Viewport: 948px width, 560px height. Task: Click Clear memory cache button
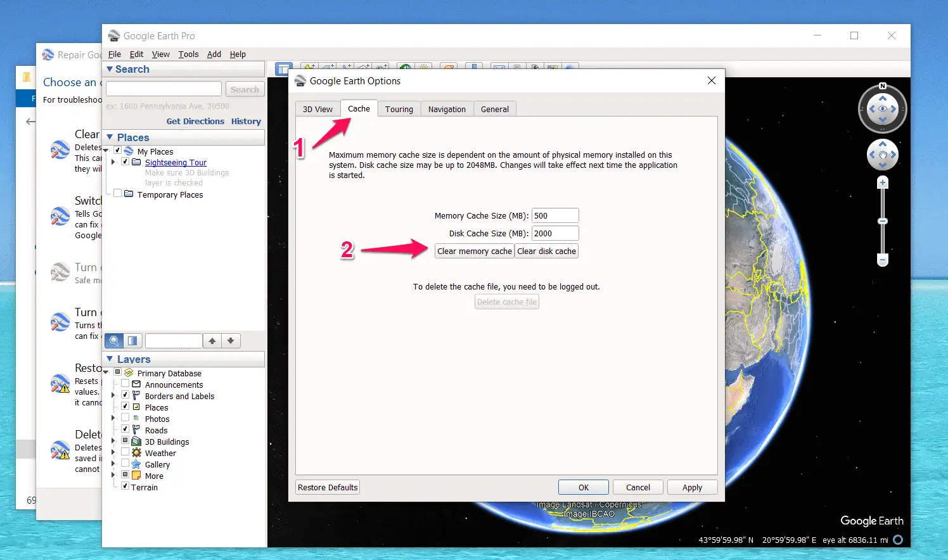[475, 251]
